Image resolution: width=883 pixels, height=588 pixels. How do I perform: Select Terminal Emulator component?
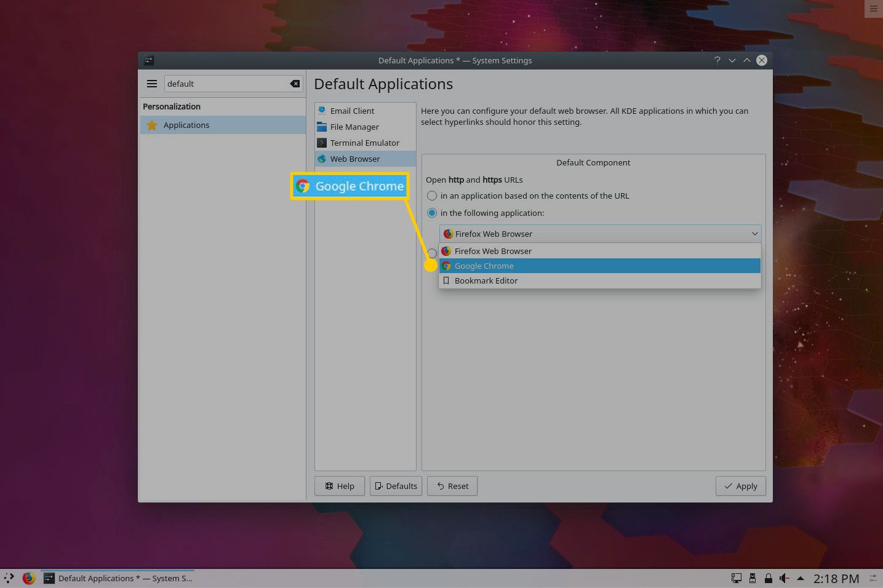[x=366, y=143]
